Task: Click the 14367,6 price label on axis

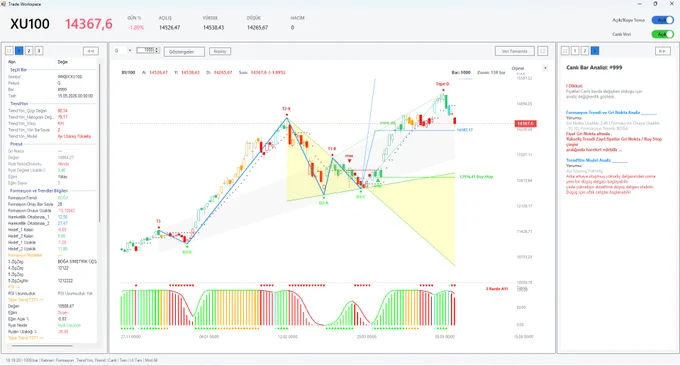Action: click(x=525, y=124)
